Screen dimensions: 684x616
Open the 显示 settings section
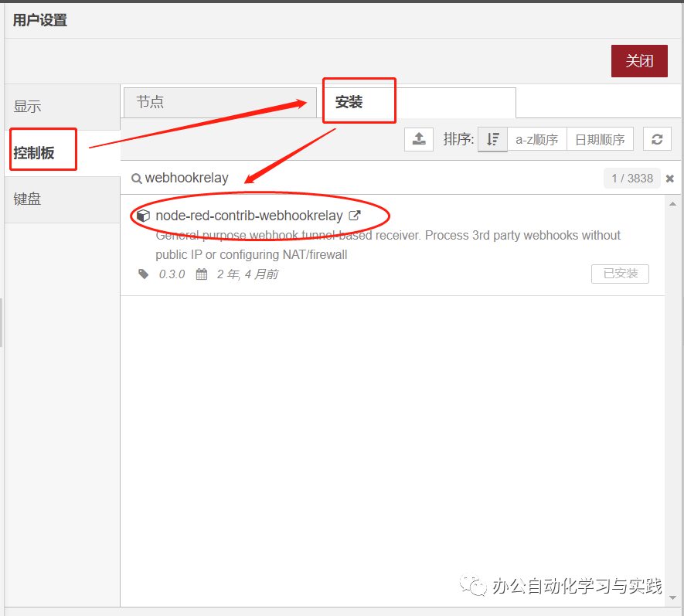pos(62,107)
